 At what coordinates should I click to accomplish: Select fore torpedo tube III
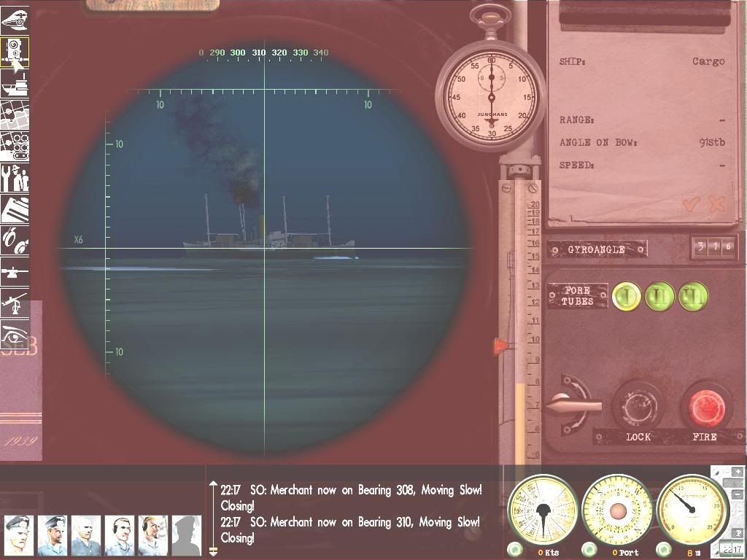[693, 296]
